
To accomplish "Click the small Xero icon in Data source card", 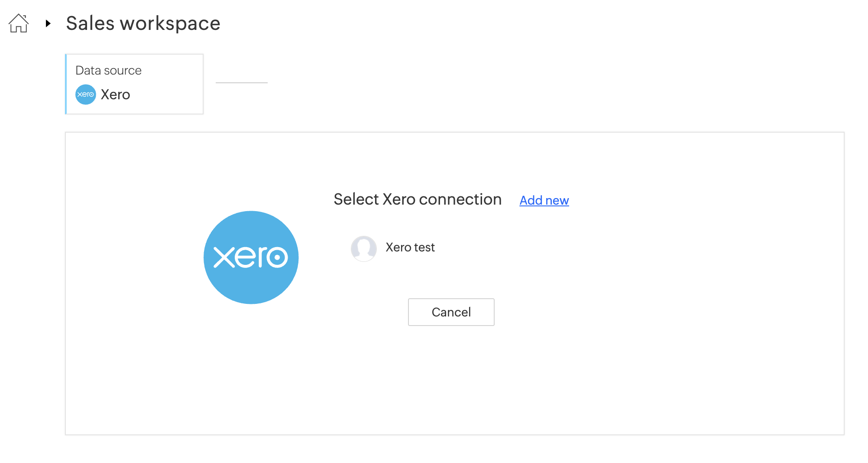I will click(86, 95).
